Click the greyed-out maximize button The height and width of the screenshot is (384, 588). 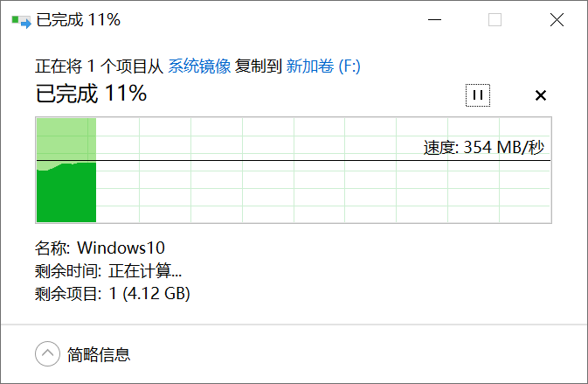point(495,20)
